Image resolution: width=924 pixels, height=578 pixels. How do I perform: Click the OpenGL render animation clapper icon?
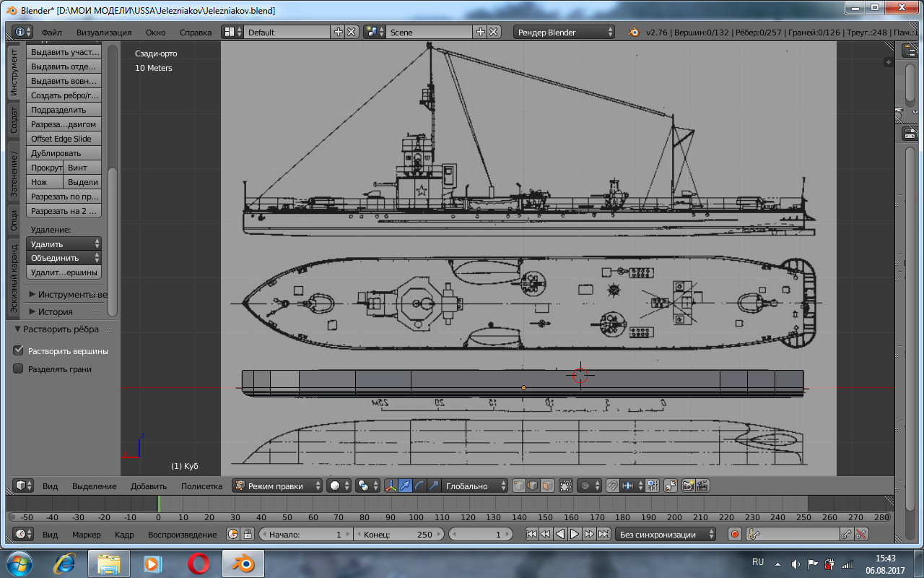(702, 486)
